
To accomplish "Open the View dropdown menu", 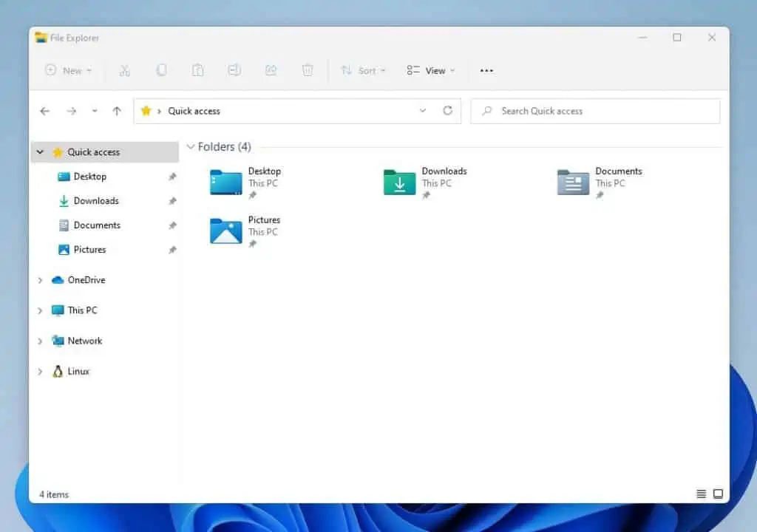I will coord(431,70).
